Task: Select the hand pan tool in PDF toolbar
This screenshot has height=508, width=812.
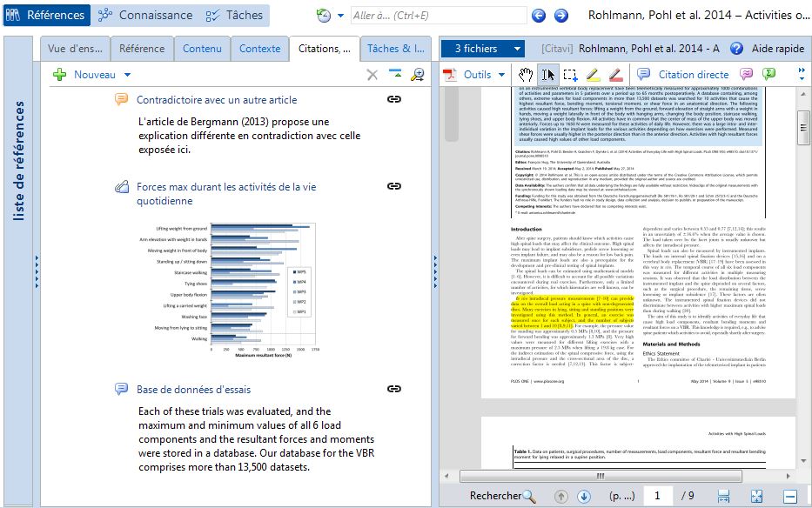Action: [527, 75]
